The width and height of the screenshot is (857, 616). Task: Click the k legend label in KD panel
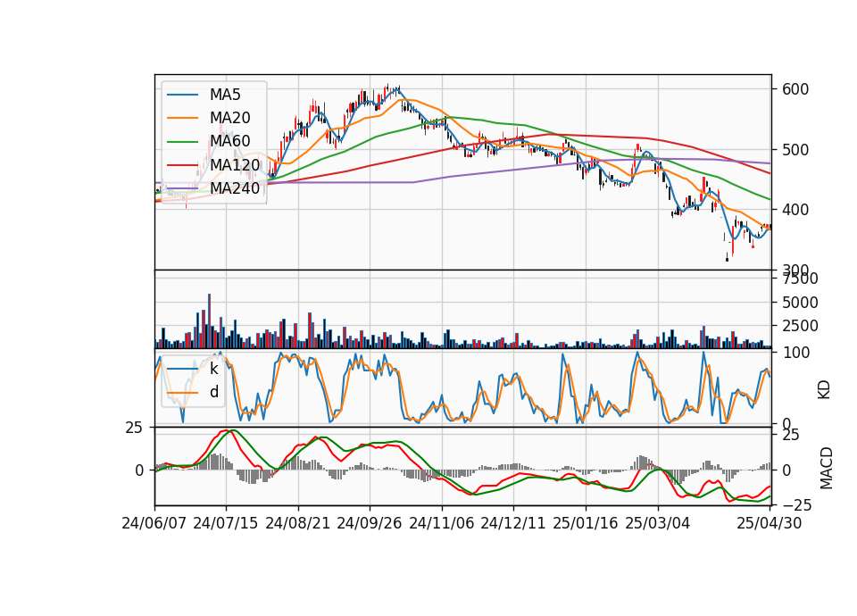(x=213, y=369)
